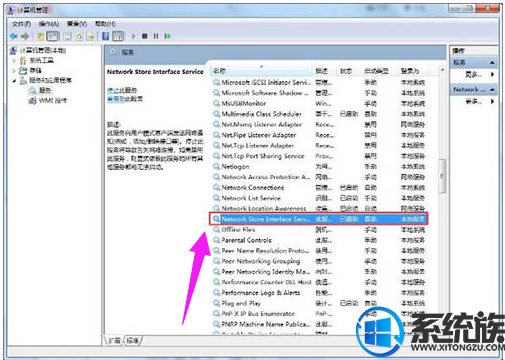Expand the 系统工具 tree node
The image size is (505, 360).
[14, 61]
